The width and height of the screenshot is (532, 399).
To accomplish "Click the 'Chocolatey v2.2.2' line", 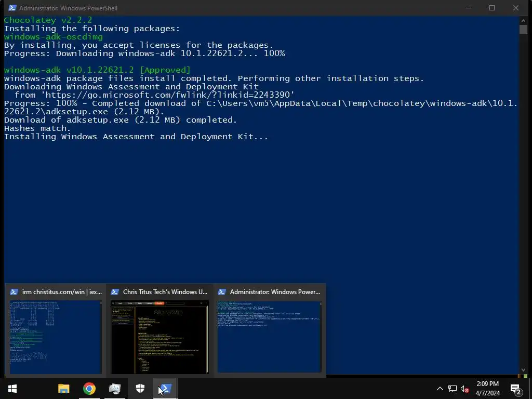I will pyautogui.click(x=48, y=20).
